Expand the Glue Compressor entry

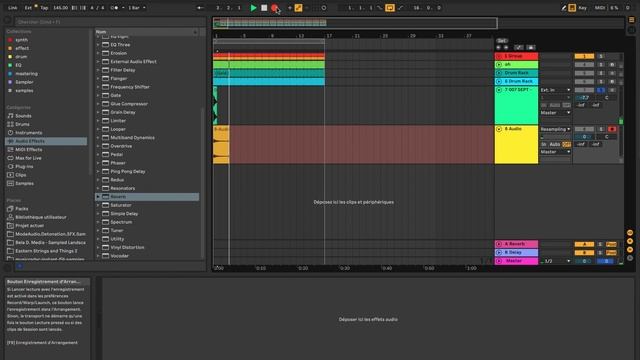pyautogui.click(x=98, y=104)
